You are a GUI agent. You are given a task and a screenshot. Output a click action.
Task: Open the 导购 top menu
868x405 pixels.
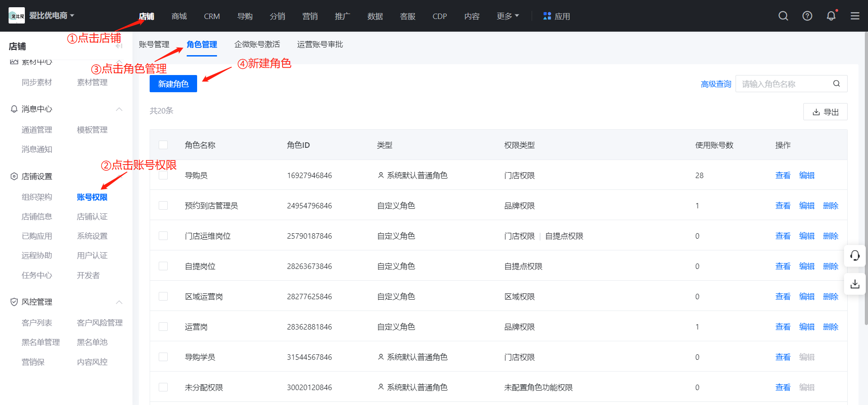(x=245, y=16)
